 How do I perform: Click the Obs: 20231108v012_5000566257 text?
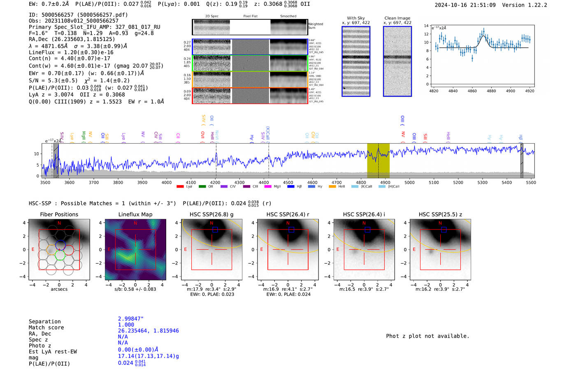pyautogui.click(x=74, y=21)
